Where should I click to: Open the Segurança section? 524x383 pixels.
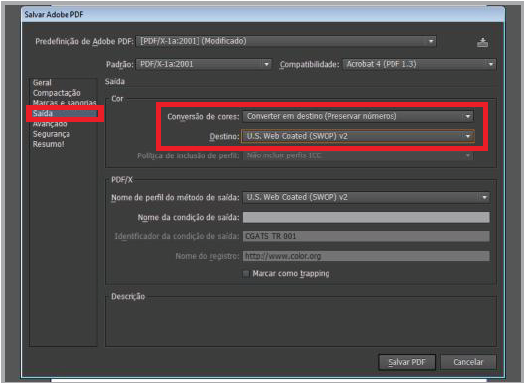pos(51,134)
